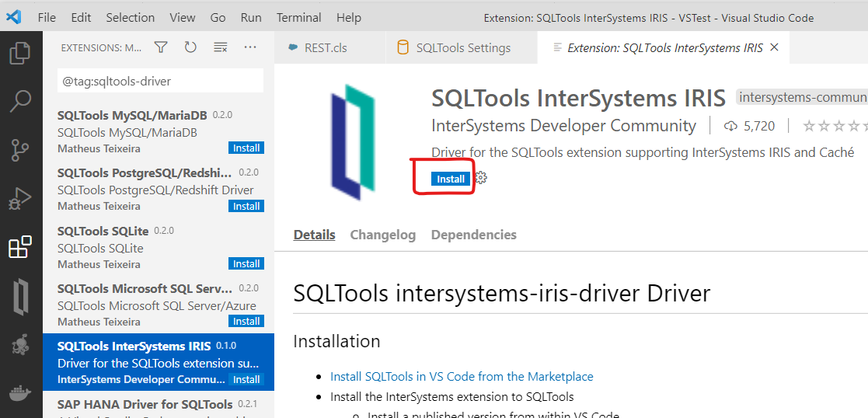The image size is (868, 418).
Task: Switch to the REST.cls editor tab
Action: click(326, 48)
